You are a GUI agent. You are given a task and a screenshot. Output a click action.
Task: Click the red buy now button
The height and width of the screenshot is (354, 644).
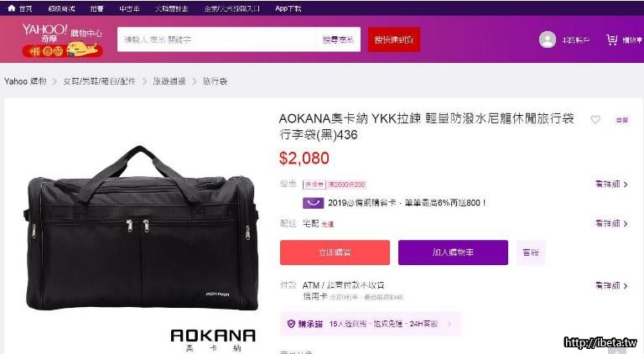coord(335,252)
